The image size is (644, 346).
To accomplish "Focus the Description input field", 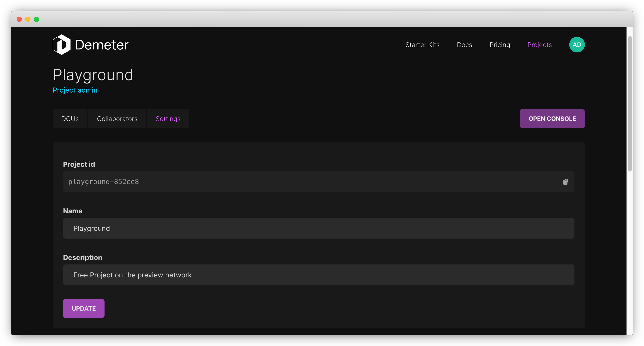I will click(319, 275).
